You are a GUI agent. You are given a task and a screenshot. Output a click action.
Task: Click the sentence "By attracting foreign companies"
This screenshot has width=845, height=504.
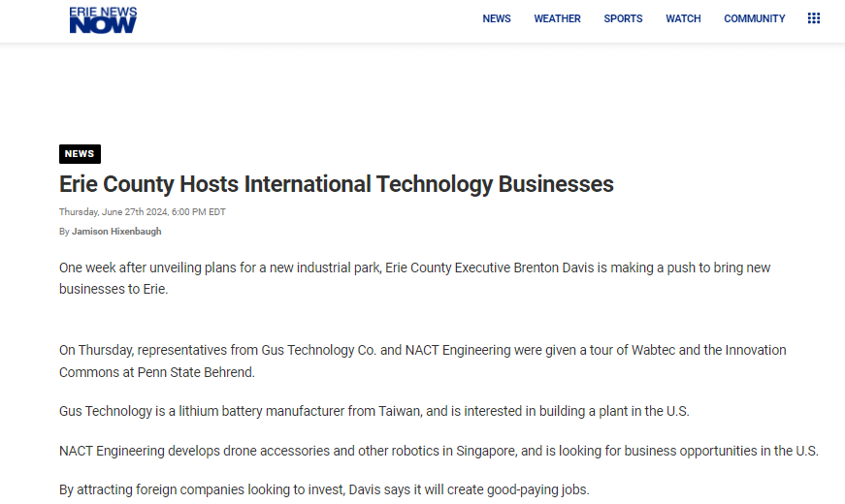point(324,490)
